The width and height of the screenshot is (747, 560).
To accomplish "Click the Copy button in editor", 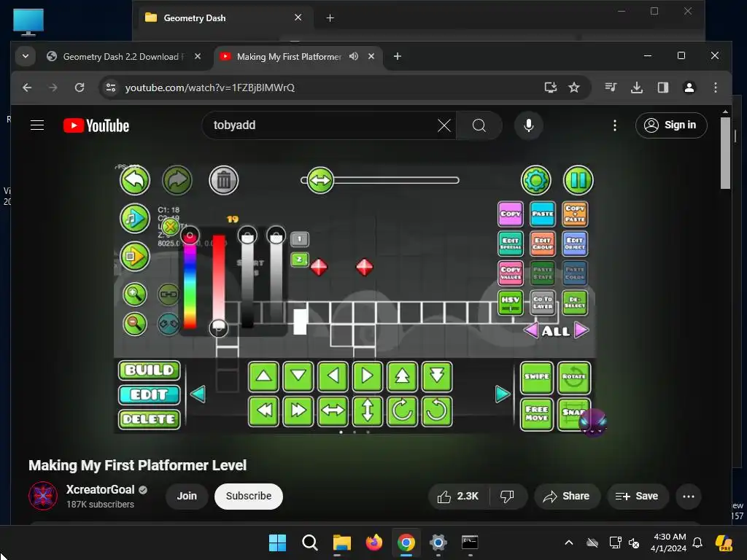I will pos(510,214).
